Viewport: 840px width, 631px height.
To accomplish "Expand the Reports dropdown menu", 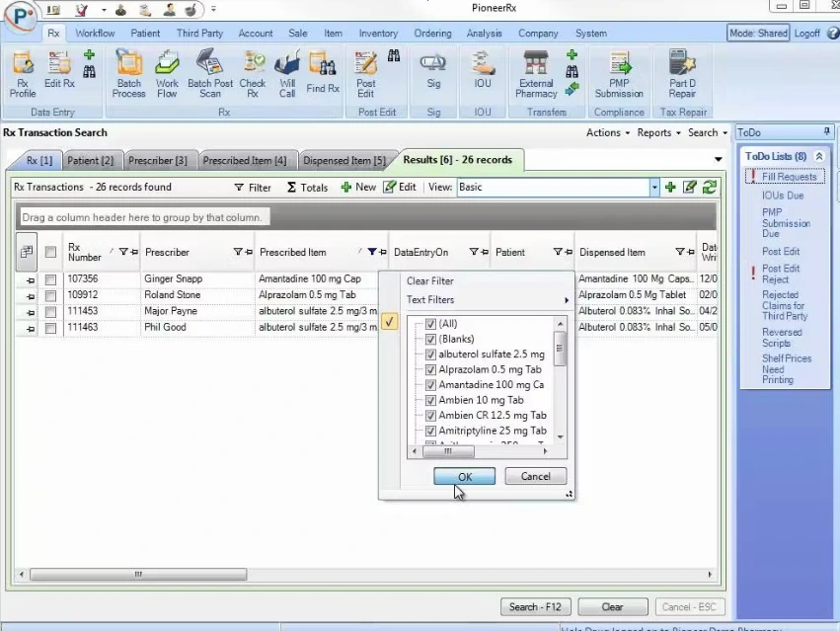I will click(659, 133).
